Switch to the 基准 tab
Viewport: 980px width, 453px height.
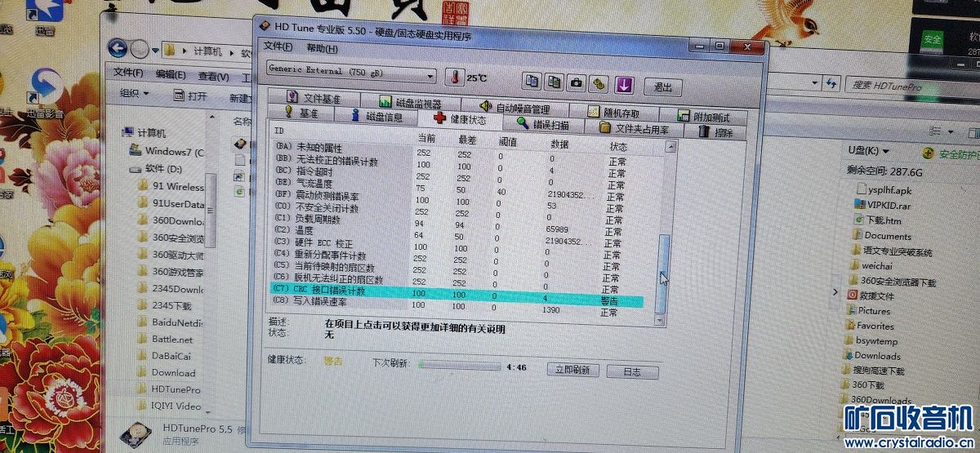[x=302, y=113]
